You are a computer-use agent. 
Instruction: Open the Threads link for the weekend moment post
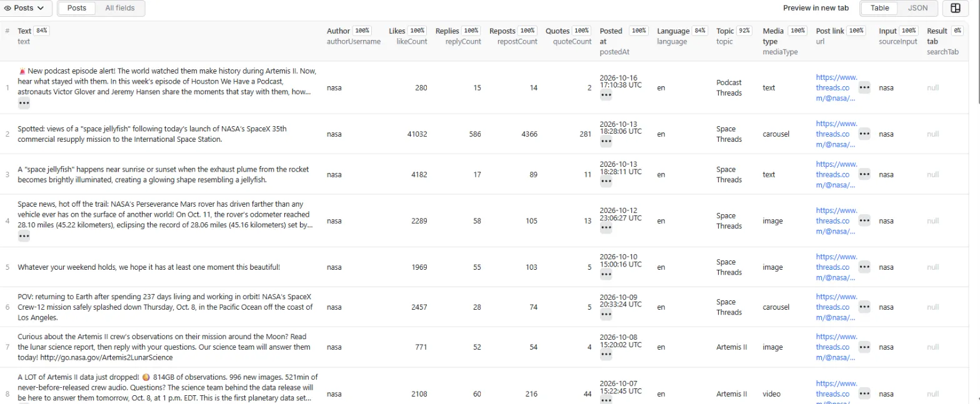click(836, 267)
